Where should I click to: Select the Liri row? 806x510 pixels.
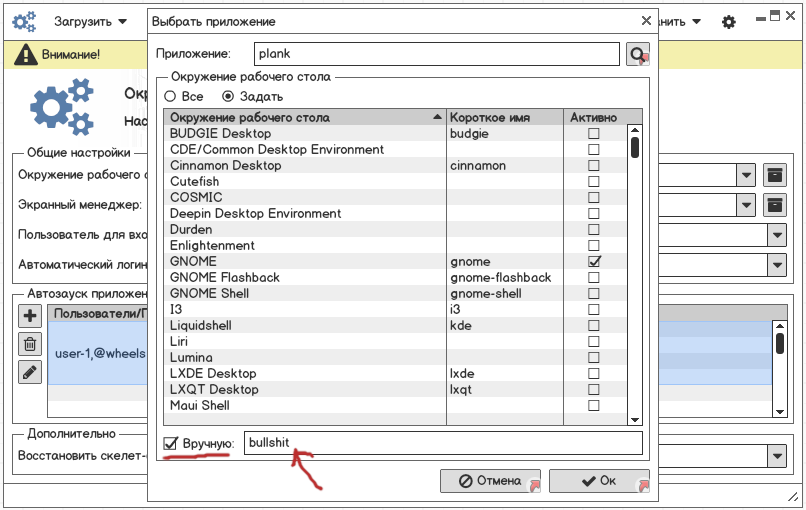click(x=395, y=341)
